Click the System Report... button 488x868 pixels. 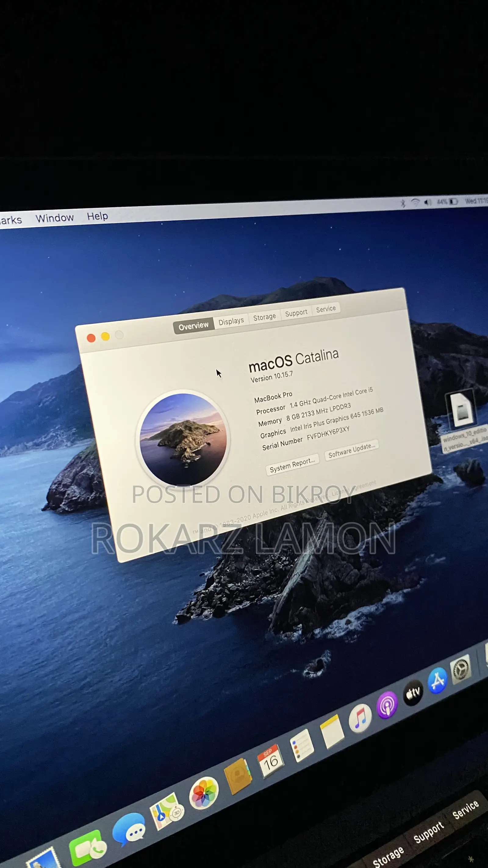pyautogui.click(x=292, y=465)
